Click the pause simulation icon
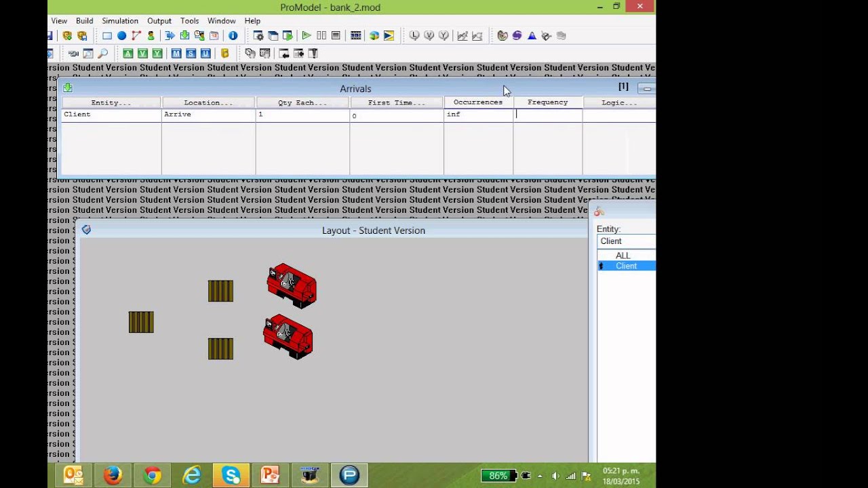868x488 pixels. (x=321, y=36)
